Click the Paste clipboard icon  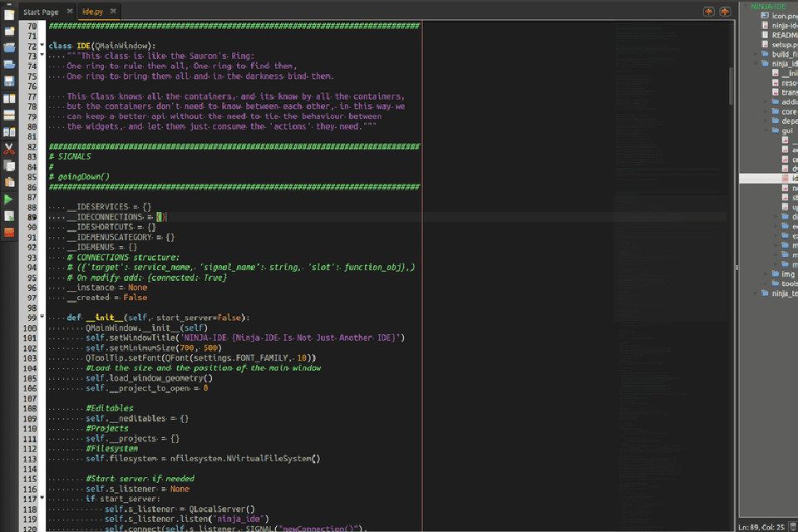(9, 182)
